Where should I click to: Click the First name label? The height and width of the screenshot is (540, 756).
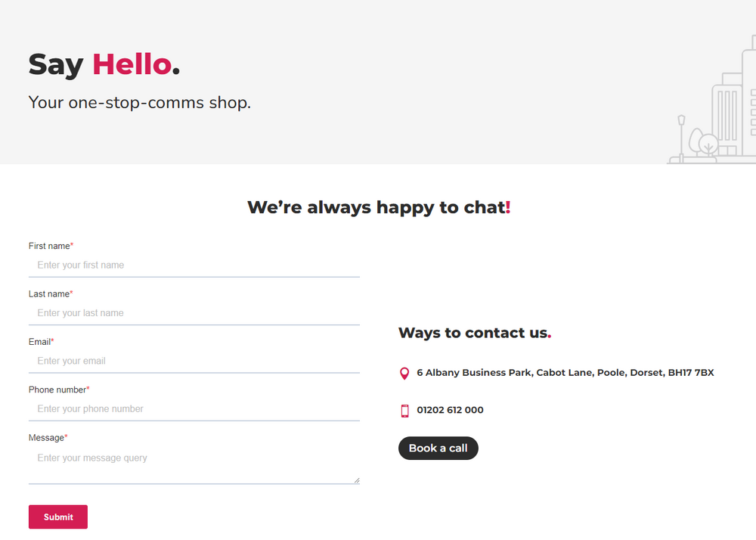point(51,246)
